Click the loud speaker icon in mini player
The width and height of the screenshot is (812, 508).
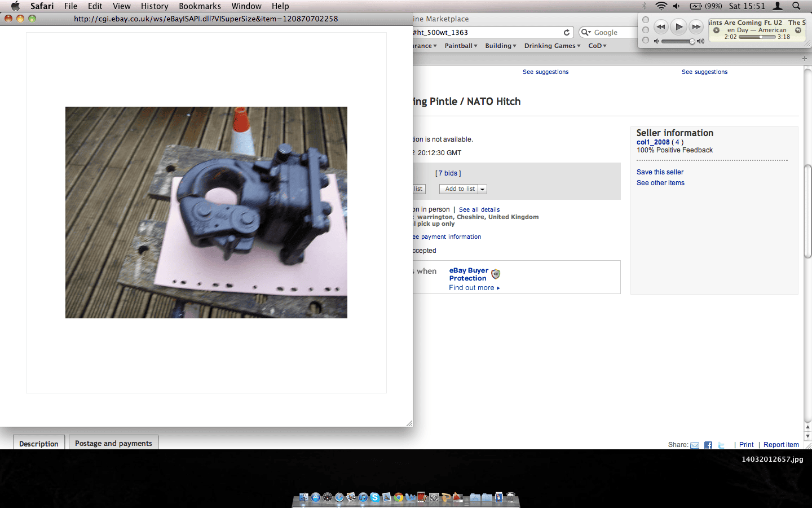pyautogui.click(x=700, y=41)
